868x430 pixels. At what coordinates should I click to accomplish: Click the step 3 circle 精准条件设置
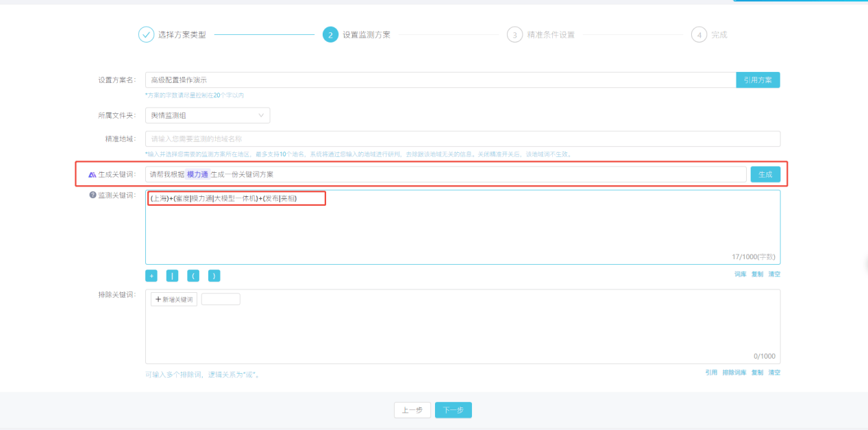pos(514,35)
